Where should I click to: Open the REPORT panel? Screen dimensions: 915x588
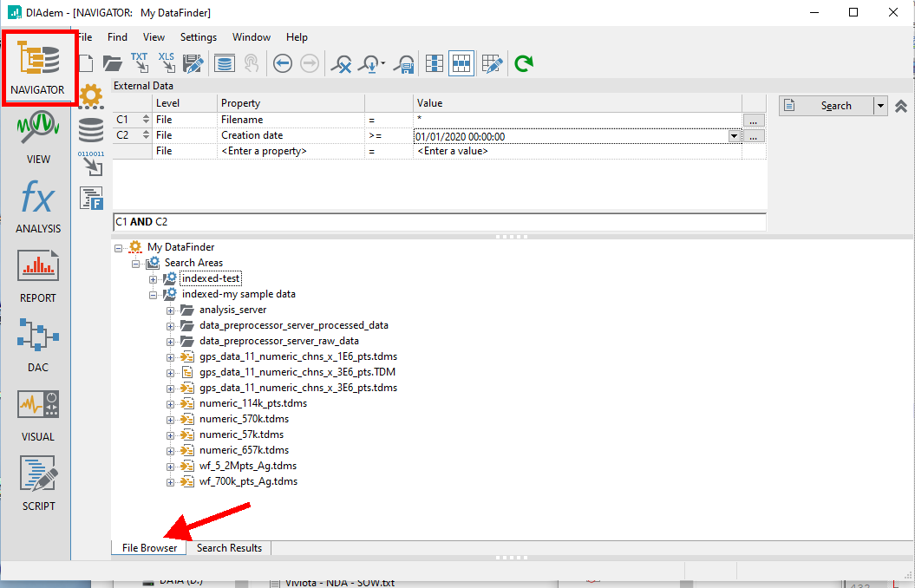point(37,274)
